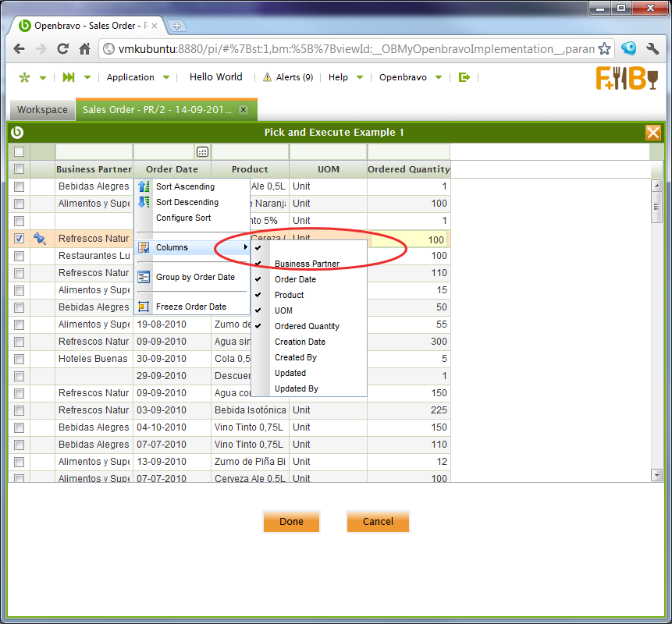
Task: Click the Sort Descending icon
Action: tap(144, 202)
